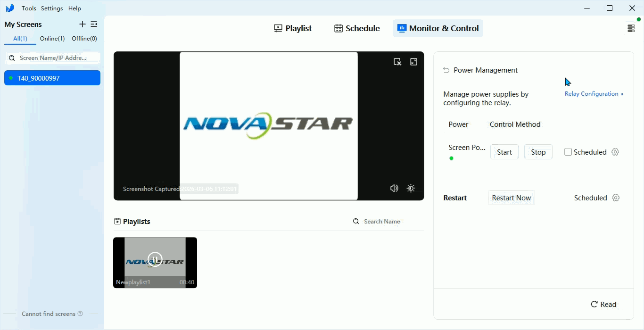Image resolution: width=644 pixels, height=330 pixels.
Task: Switch to the Playlist tab
Action: (293, 28)
